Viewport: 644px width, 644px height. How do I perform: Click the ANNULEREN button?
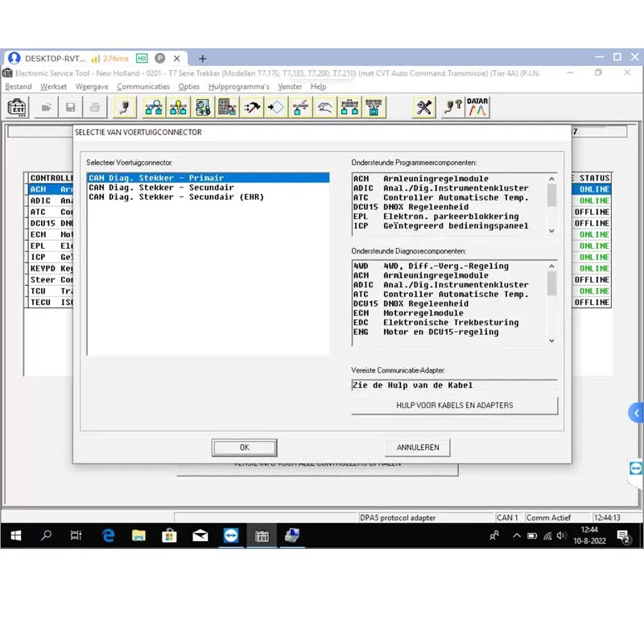point(418,448)
